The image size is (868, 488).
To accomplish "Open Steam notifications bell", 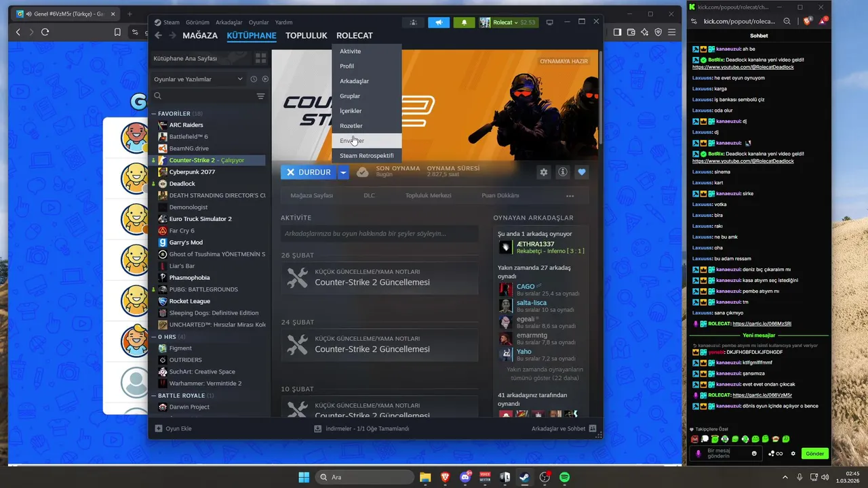I will pyautogui.click(x=464, y=22).
